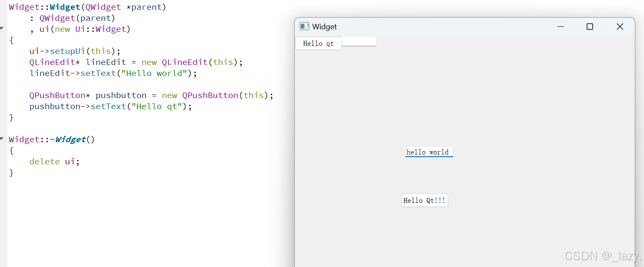Click the empty line edit beside Hello qt

[359, 42]
